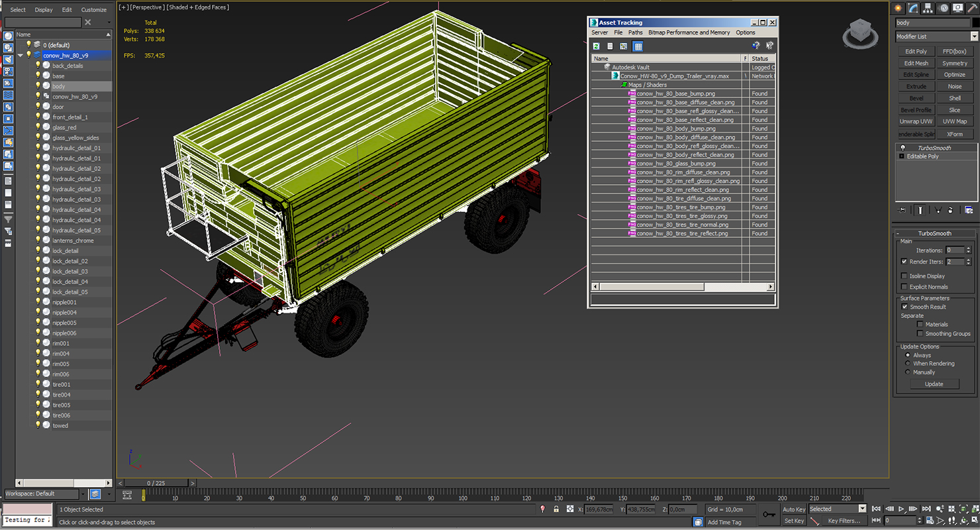Open the Select menu in scene explorer
The width and height of the screenshot is (980, 530).
(x=18, y=10)
